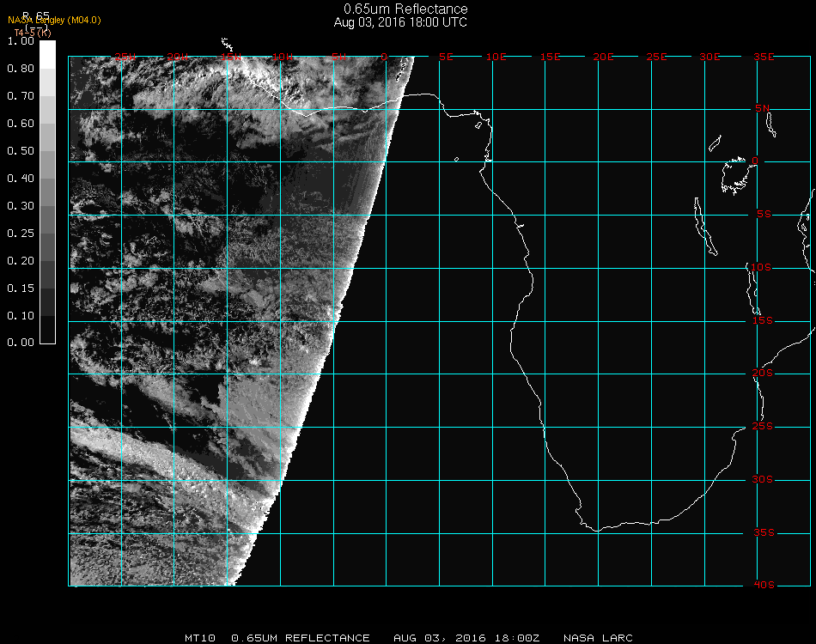Click the 5N latitude label
This screenshot has width=816, height=644.
[763, 108]
